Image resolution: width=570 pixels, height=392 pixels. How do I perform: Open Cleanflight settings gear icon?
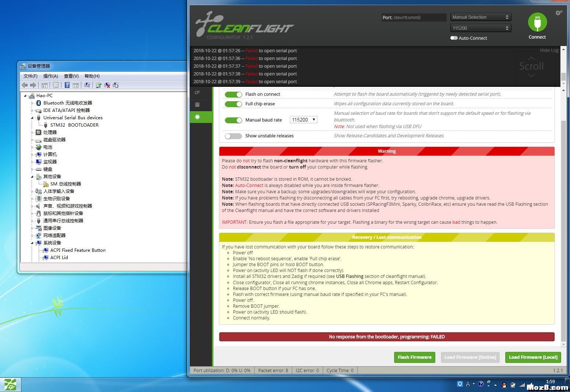pos(559,13)
